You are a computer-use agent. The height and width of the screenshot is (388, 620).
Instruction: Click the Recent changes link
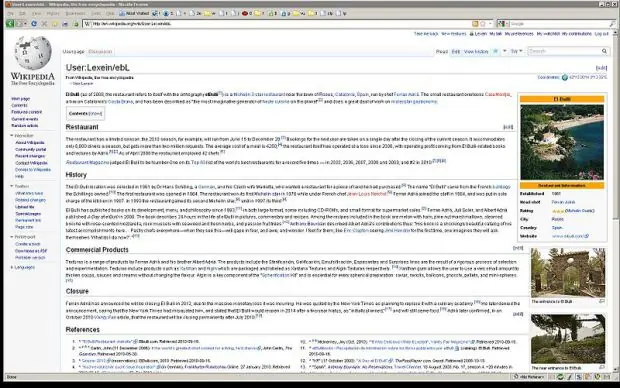(30, 156)
